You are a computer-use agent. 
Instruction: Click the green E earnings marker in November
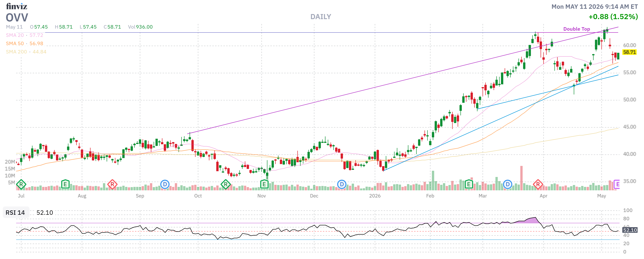pyautogui.click(x=264, y=185)
